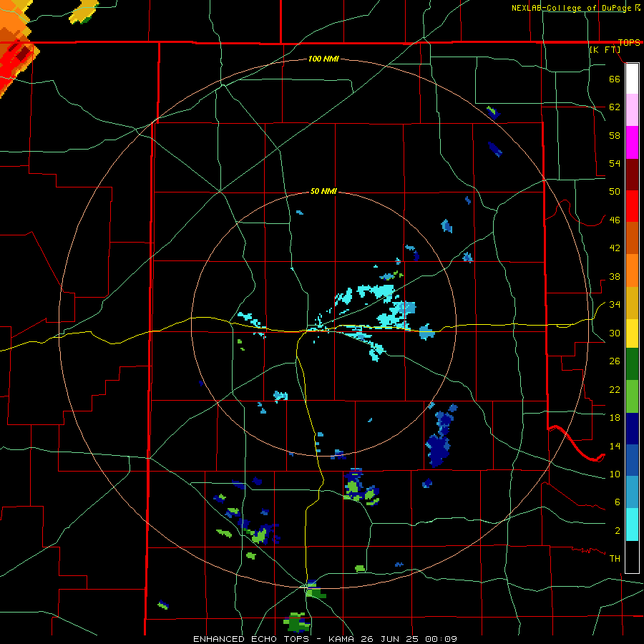Click the "ENHANCED ECHO TOPS" product title
The image size is (644, 644).
[253, 639]
